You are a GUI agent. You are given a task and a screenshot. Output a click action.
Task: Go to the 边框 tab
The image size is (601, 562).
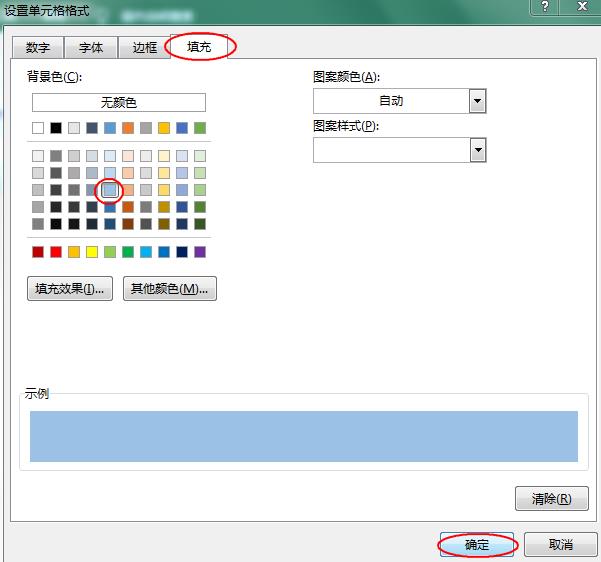pyautogui.click(x=144, y=48)
